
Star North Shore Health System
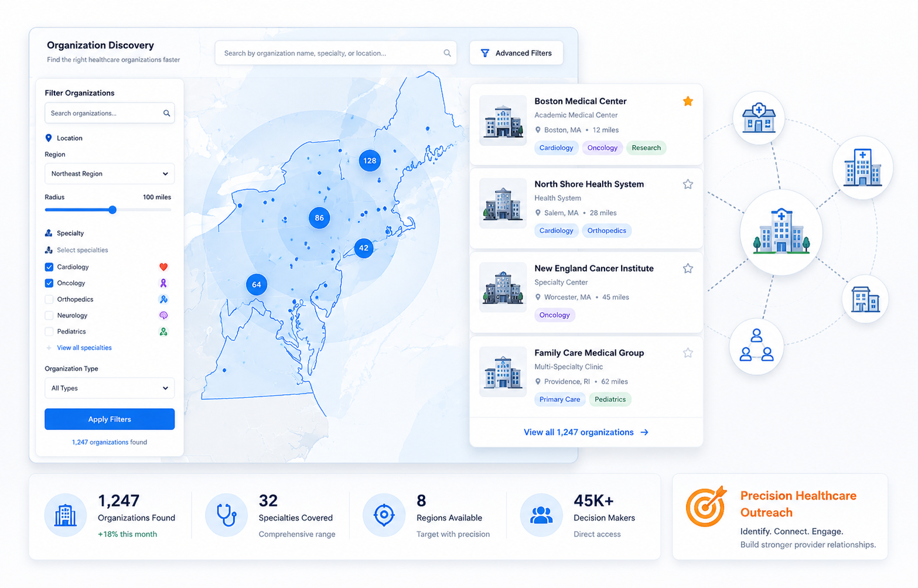click(688, 184)
